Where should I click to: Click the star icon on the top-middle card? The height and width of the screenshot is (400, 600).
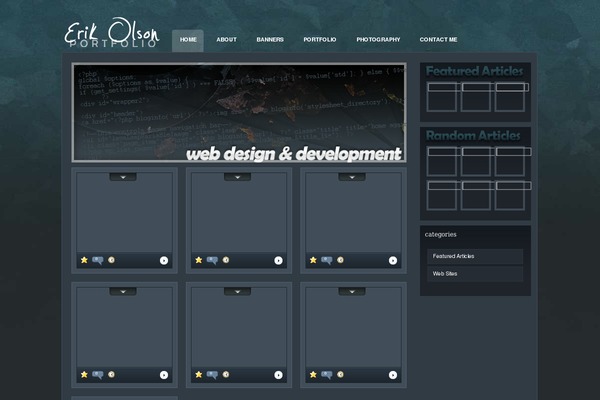[x=199, y=260]
